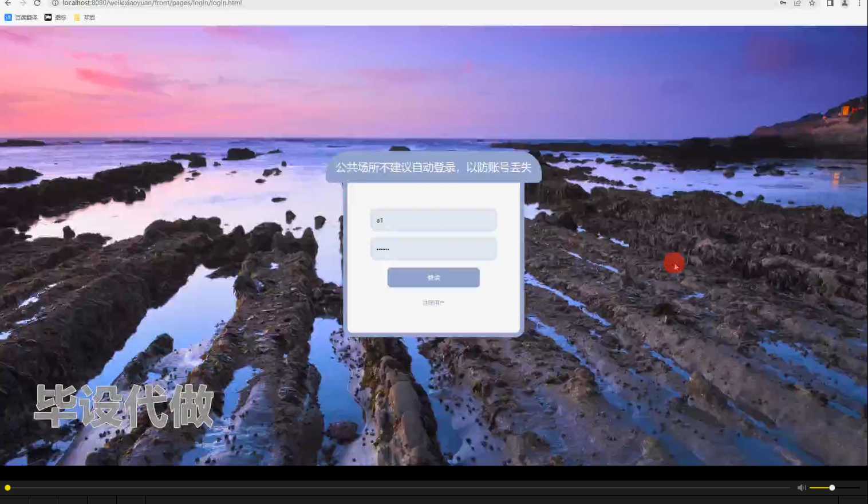Open the 图标 bookmark

click(x=56, y=17)
